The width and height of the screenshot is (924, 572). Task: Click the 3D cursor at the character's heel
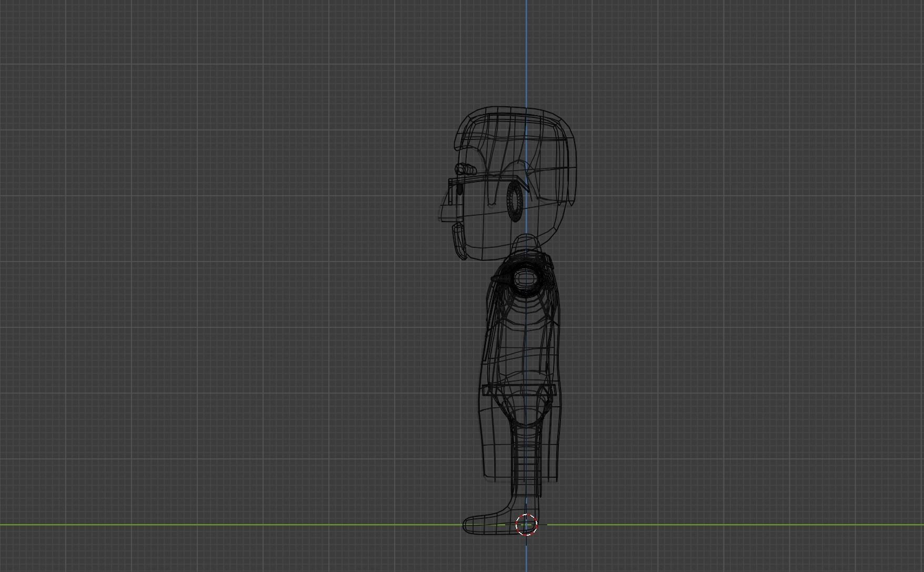point(526,525)
